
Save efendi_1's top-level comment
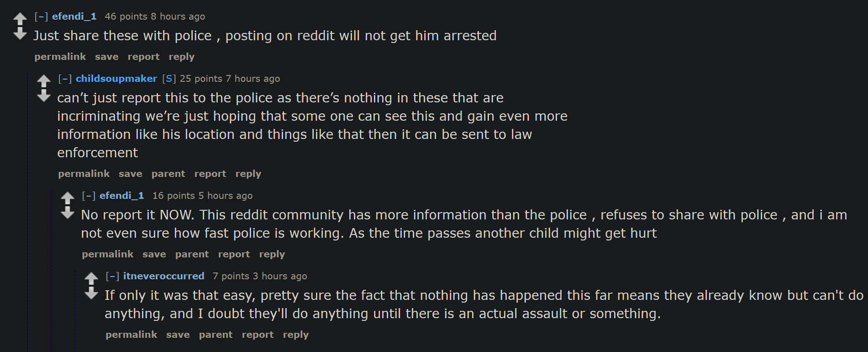pos(106,57)
